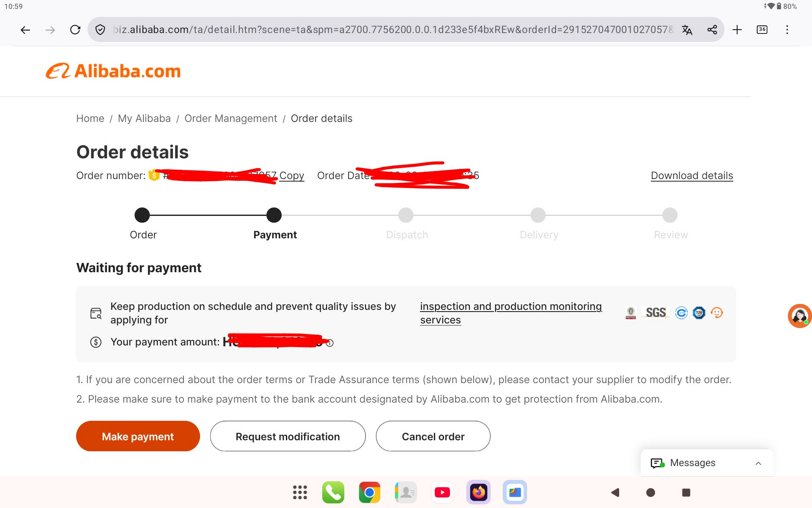Open the Download details link
The height and width of the screenshot is (508, 812).
coord(692,176)
